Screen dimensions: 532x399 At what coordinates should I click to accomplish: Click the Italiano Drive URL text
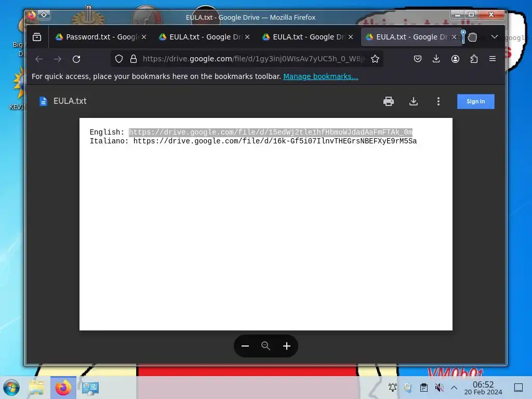point(275,141)
